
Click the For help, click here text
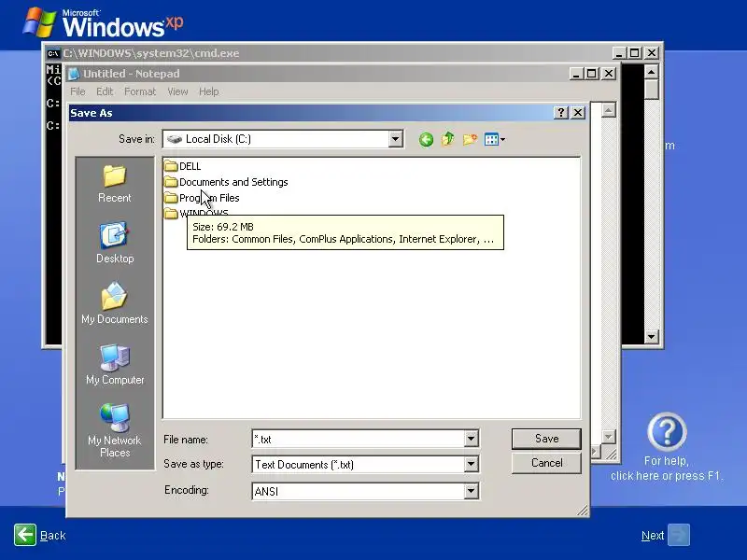pos(667,469)
